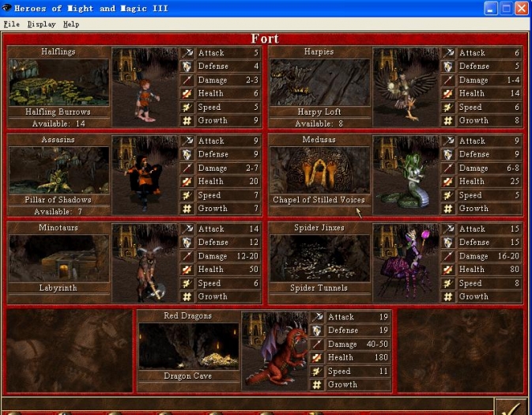Click the Spider Tunnels dwelling picture
This screenshot has width=532, height=415.
pyautogui.click(x=319, y=258)
